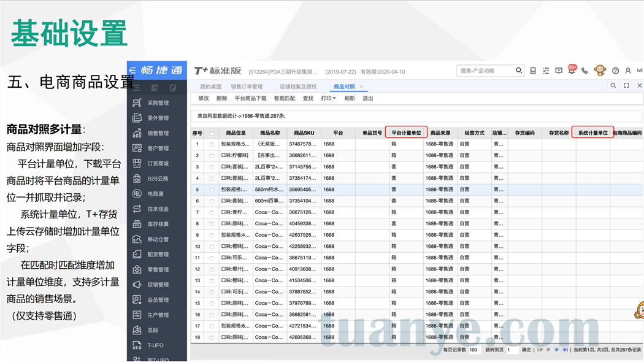The image size is (644, 362).
Task: Click the sidebar function search icon
Action: [155, 88]
